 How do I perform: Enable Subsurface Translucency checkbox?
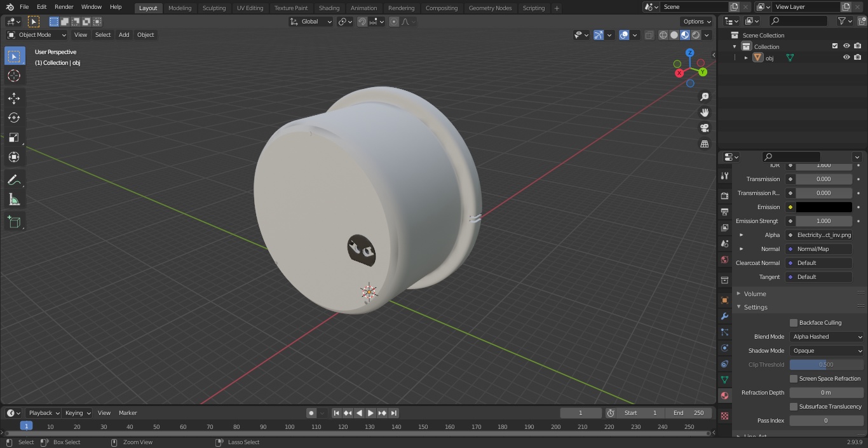point(794,407)
